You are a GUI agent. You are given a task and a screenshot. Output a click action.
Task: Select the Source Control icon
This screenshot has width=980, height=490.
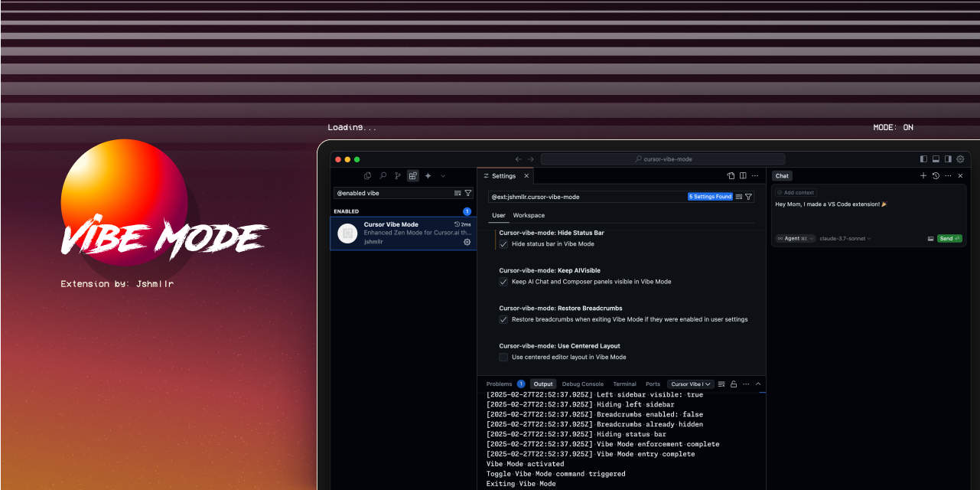point(397,175)
